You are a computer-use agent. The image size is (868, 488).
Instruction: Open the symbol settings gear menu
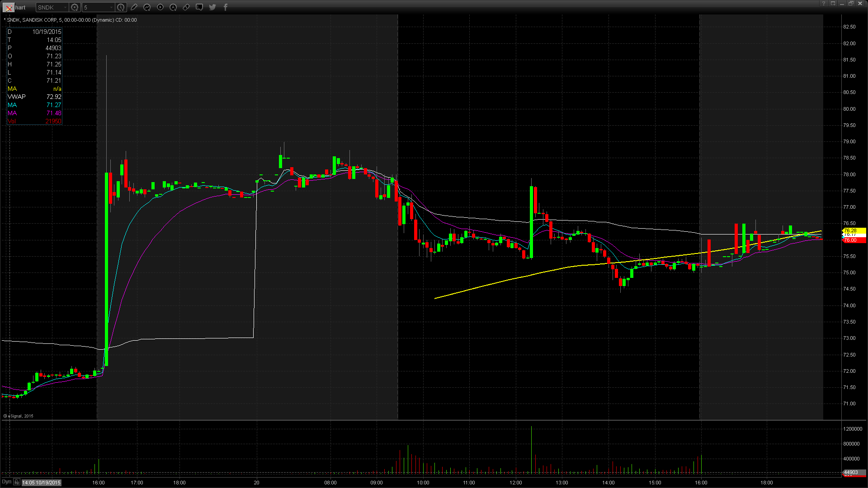tap(75, 7)
